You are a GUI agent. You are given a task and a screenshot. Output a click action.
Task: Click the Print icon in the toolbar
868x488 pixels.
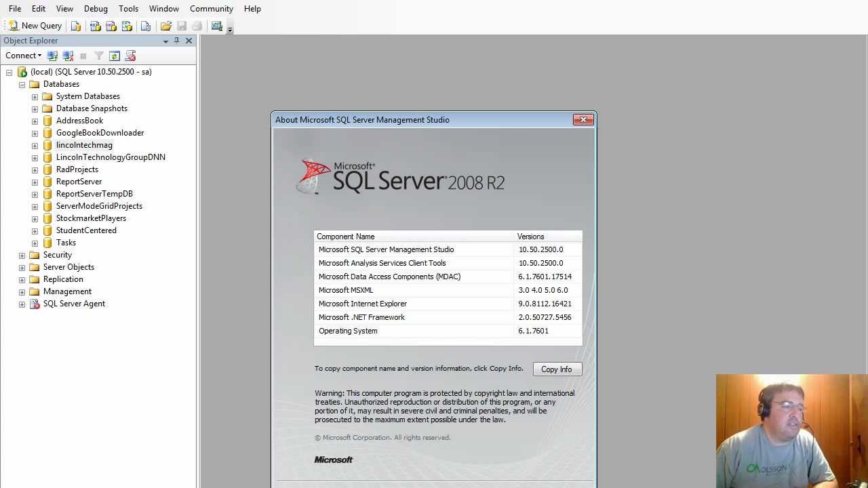pyautogui.click(x=197, y=26)
